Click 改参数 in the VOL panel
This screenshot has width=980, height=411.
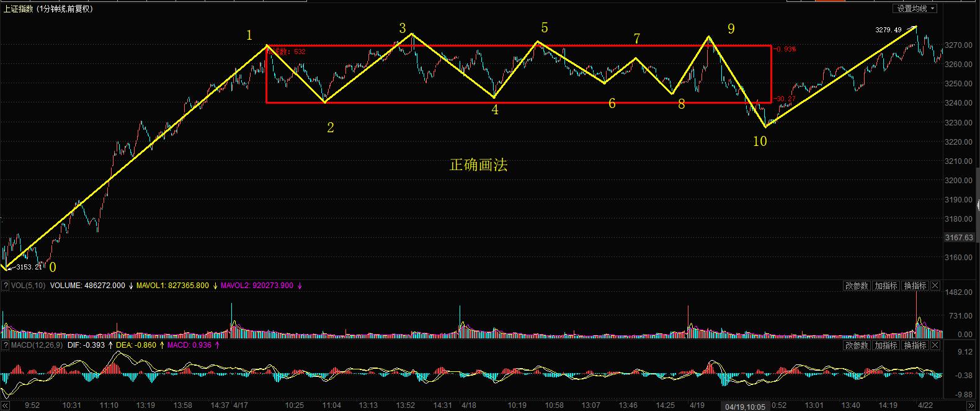click(x=856, y=286)
